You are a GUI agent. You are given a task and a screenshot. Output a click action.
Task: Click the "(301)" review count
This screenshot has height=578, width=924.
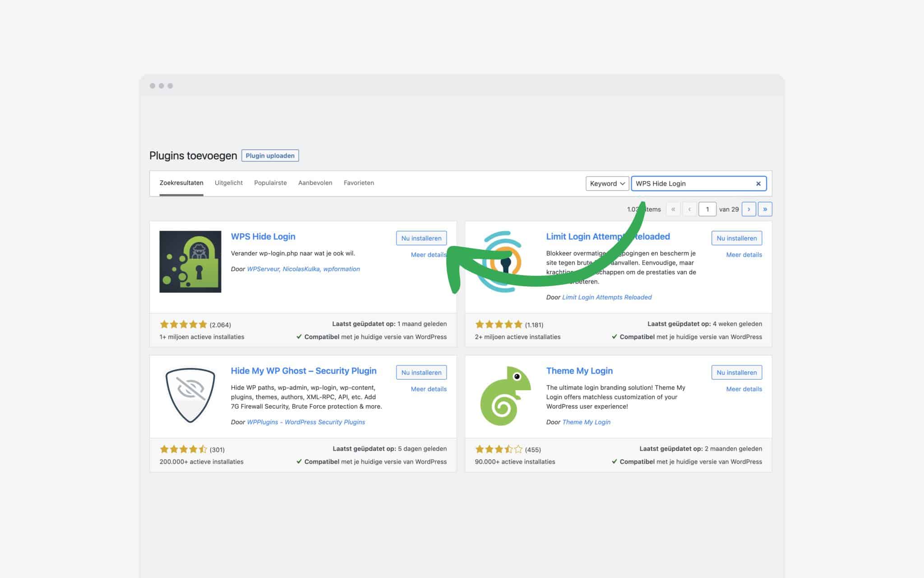[x=217, y=450]
